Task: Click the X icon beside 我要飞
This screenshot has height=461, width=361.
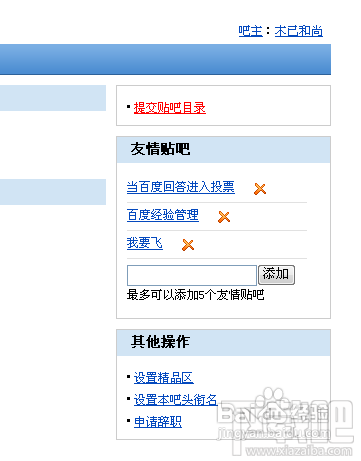Action: (x=188, y=245)
